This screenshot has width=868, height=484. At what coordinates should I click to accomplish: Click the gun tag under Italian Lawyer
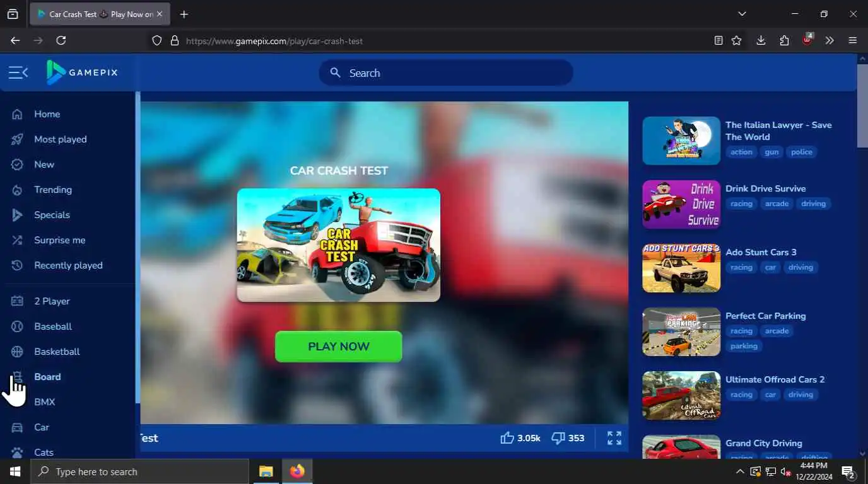[x=771, y=152]
